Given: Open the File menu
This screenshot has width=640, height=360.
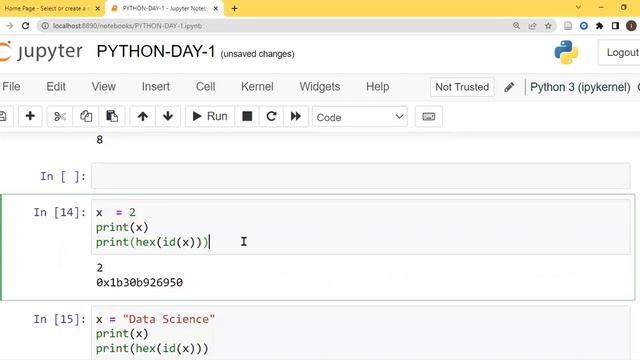Looking at the screenshot, I should (11, 87).
